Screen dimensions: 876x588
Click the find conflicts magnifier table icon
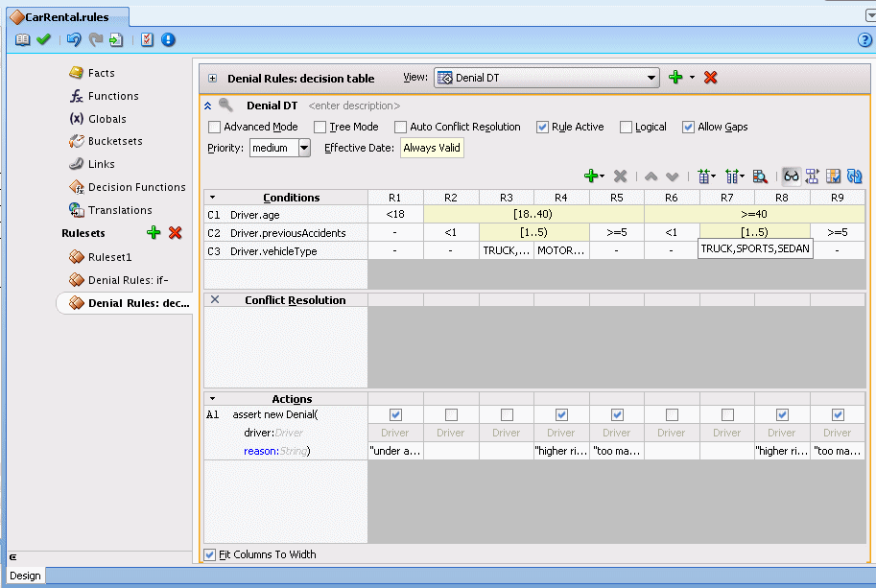tap(760, 176)
